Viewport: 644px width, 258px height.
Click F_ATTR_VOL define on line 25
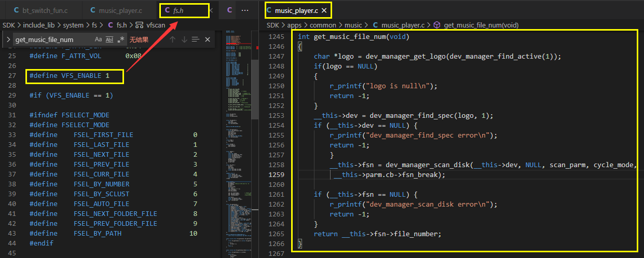tap(86, 56)
